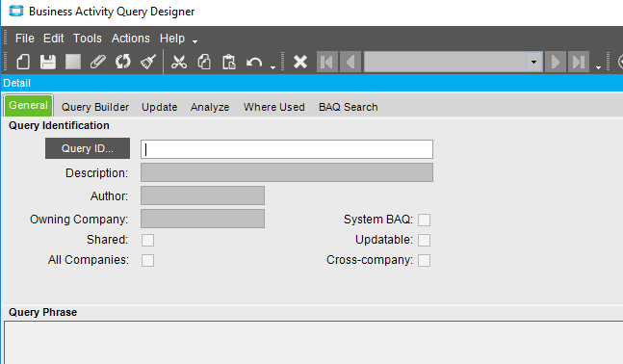
Task: Click the Query ID... search button
Action: click(88, 148)
